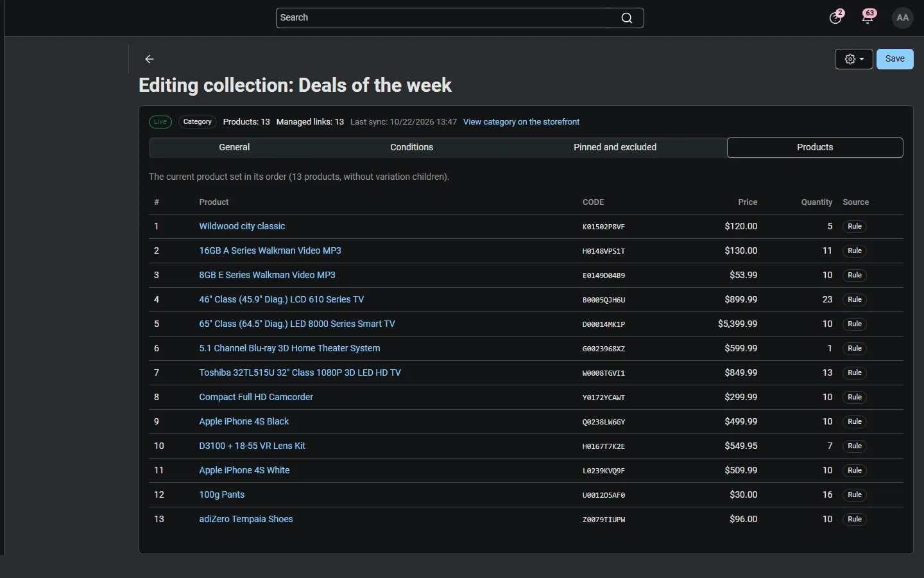Open 8GB E Series Walkman Video MP3
Screen dimensions: 924x578
pyautogui.click(x=267, y=275)
